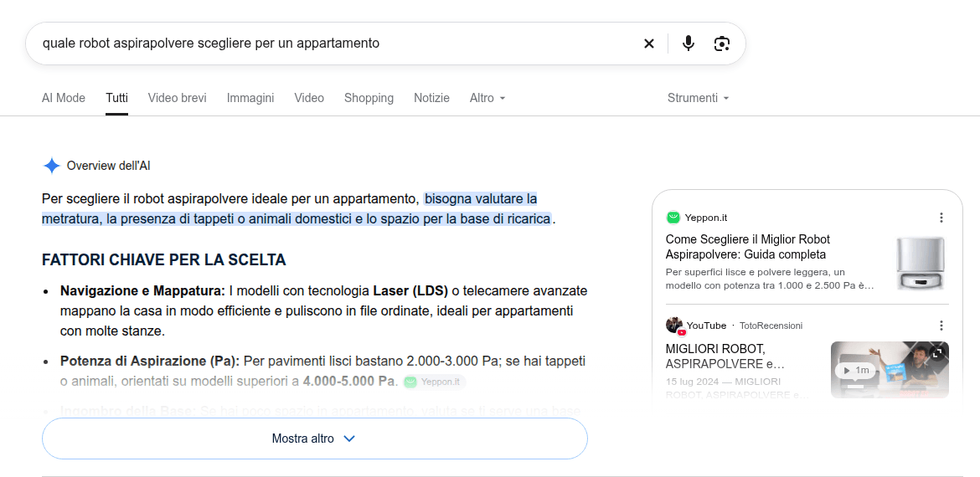Switch to AI Mode tab
This screenshot has width=980, height=477.
63,98
